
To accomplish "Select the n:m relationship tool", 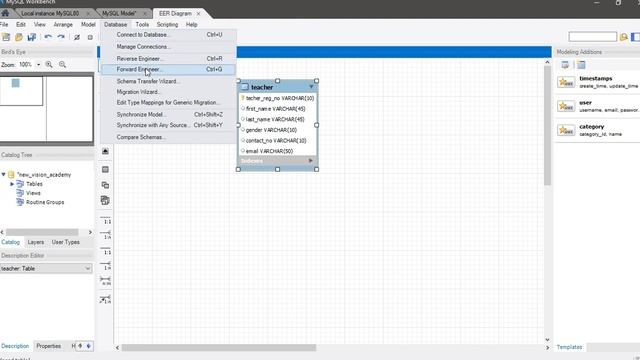I will point(105,281).
